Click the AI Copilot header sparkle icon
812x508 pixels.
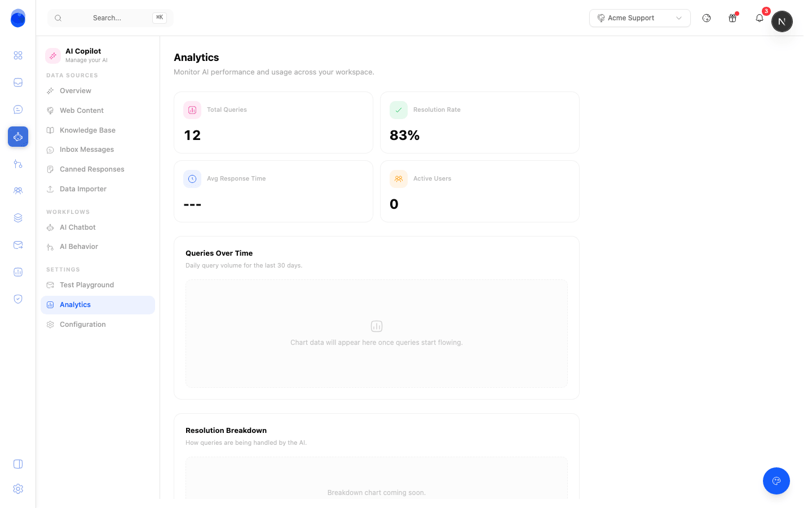[x=53, y=55]
